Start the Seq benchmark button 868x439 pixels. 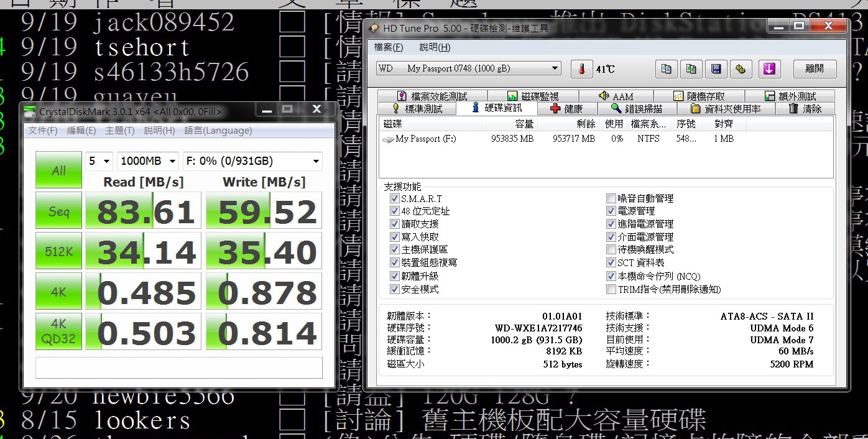click(x=58, y=211)
